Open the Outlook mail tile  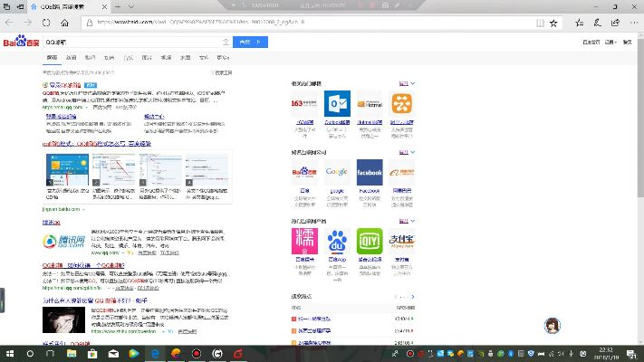[337, 103]
